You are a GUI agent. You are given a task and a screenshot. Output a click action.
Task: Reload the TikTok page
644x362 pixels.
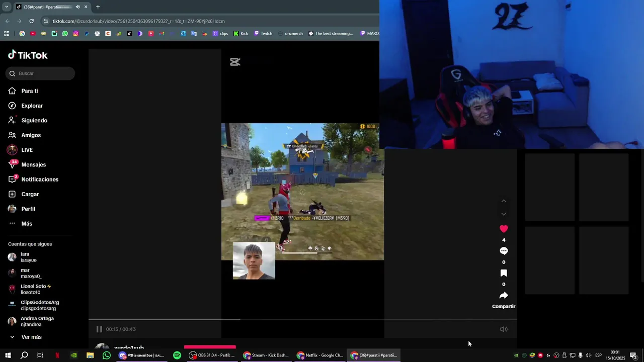[31, 21]
